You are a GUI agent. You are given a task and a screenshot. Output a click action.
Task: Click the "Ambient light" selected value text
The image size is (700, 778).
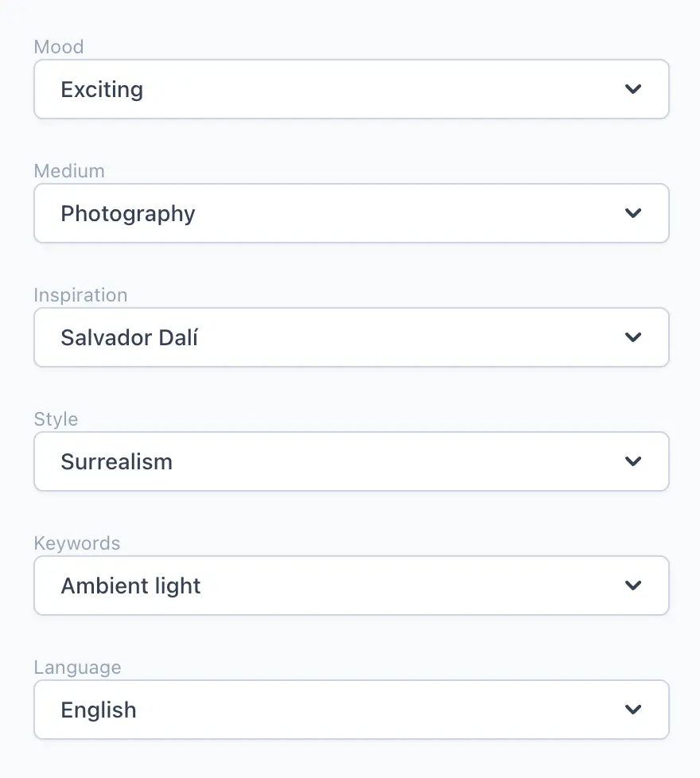point(130,585)
